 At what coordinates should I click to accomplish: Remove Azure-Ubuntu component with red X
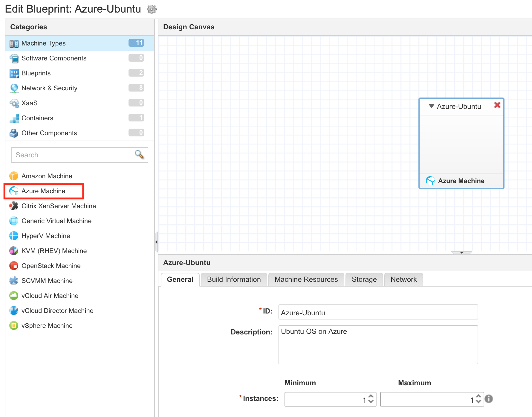coord(497,105)
